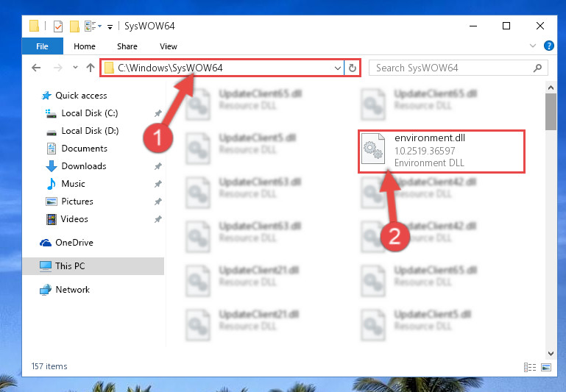Viewport: 566px width, 392px height.
Task: Open the Music folder in sidebar
Action: (74, 184)
